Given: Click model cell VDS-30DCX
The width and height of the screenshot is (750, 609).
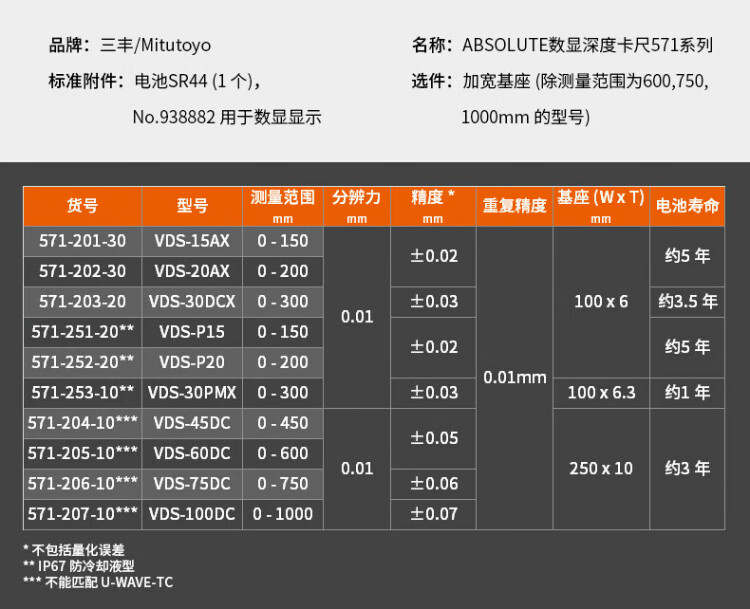Looking at the screenshot, I should coord(192,302).
